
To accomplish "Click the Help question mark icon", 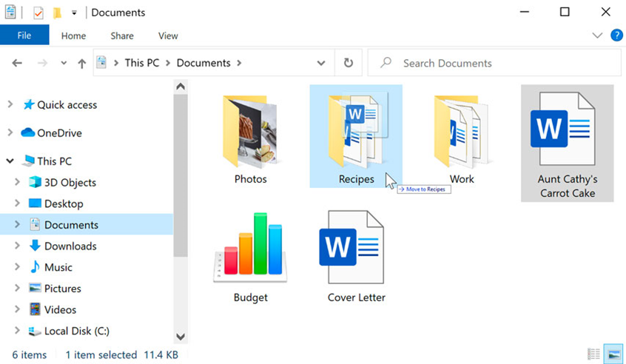I will click(616, 35).
